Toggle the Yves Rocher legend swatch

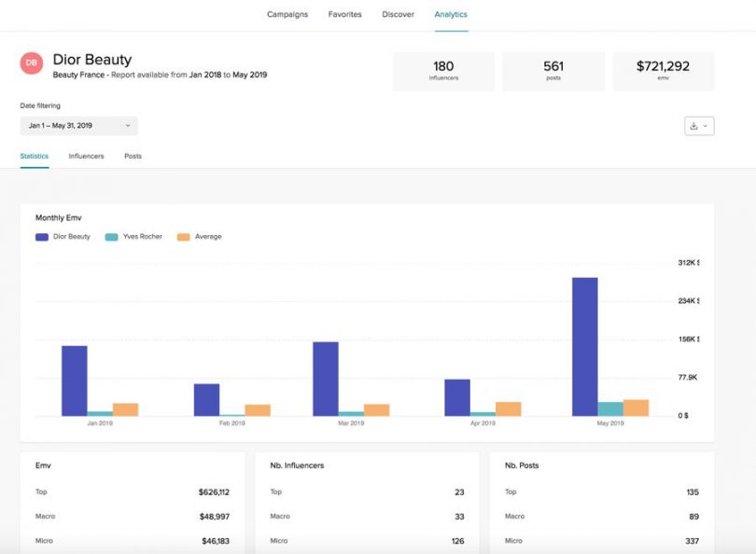point(111,237)
